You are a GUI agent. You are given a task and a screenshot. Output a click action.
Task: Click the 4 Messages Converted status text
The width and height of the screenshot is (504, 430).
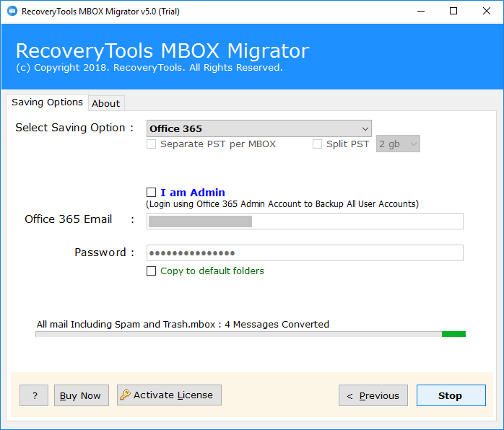[277, 325]
